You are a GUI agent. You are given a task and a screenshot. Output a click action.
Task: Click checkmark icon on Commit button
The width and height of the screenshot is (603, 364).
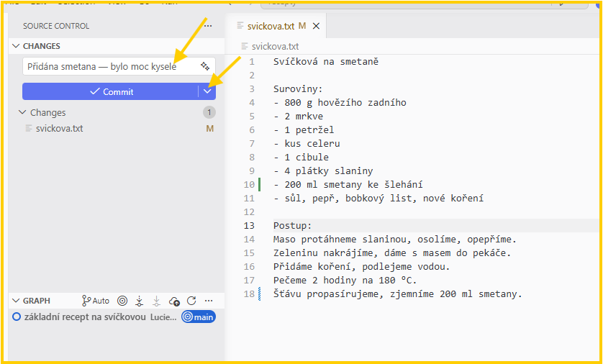tap(94, 91)
